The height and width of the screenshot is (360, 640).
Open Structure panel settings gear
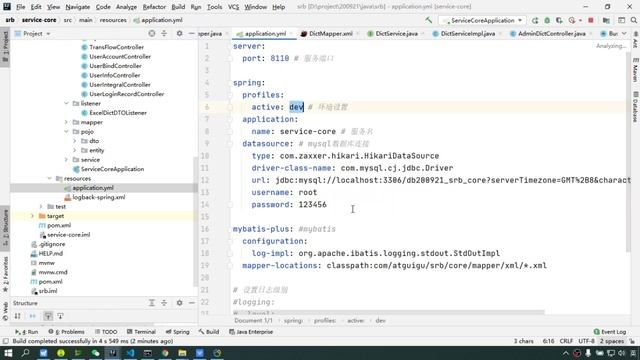(x=179, y=303)
